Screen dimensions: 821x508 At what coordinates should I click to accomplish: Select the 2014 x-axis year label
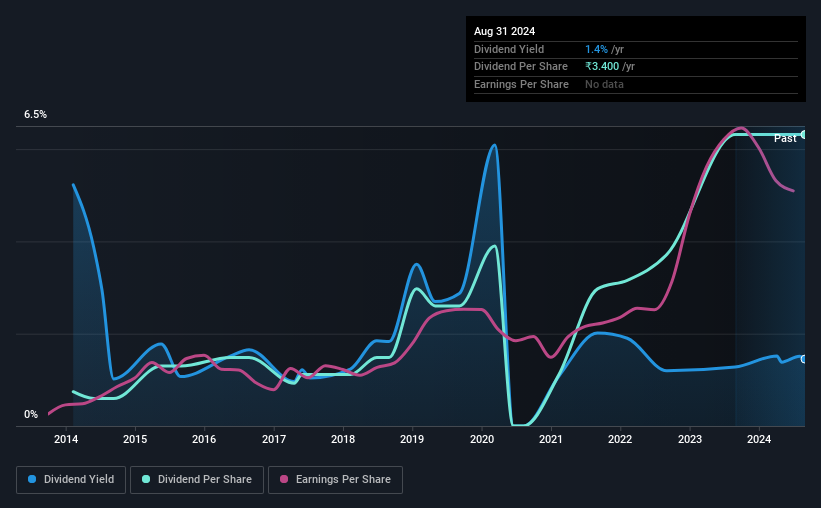(x=66, y=439)
